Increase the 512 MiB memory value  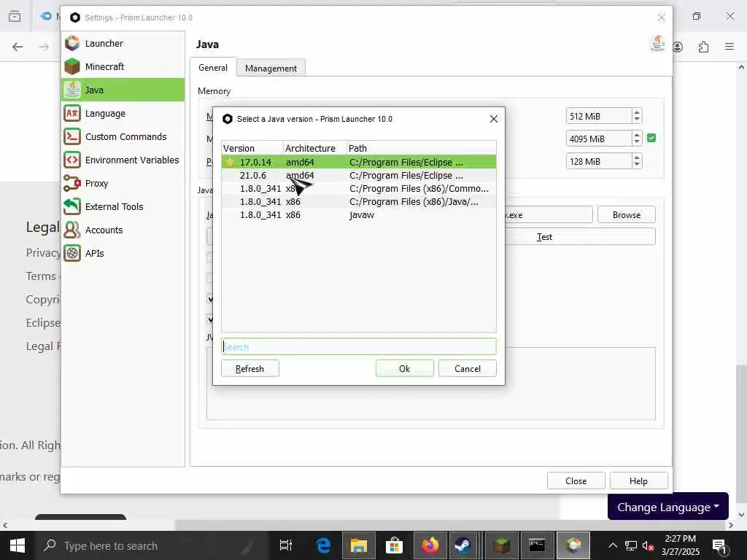(637, 112)
